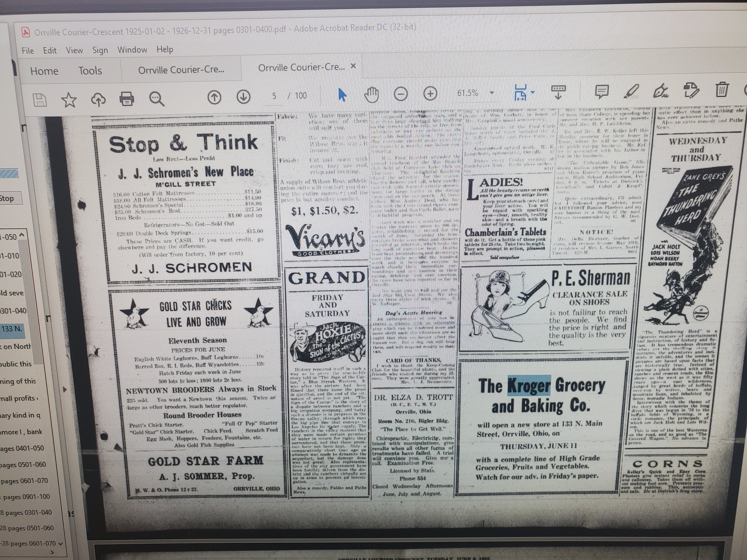Image resolution: width=747 pixels, height=560 pixels.
Task: Click the Save file icon
Action: (39, 100)
